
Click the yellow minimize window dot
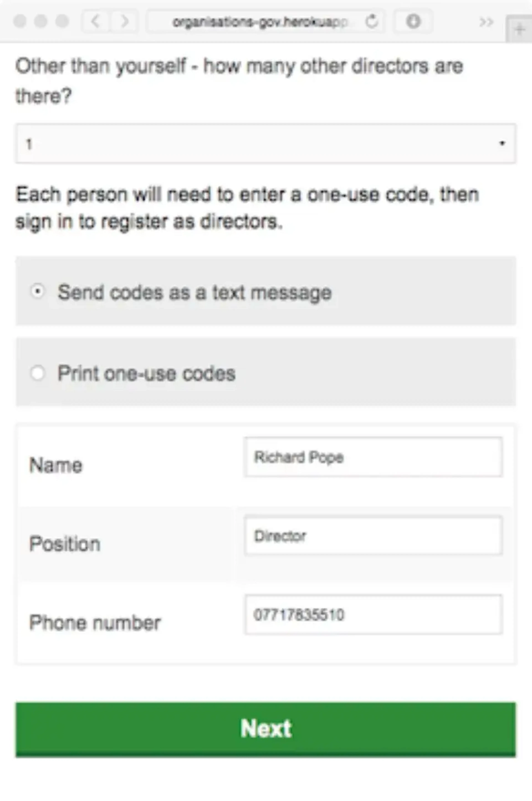click(41, 21)
